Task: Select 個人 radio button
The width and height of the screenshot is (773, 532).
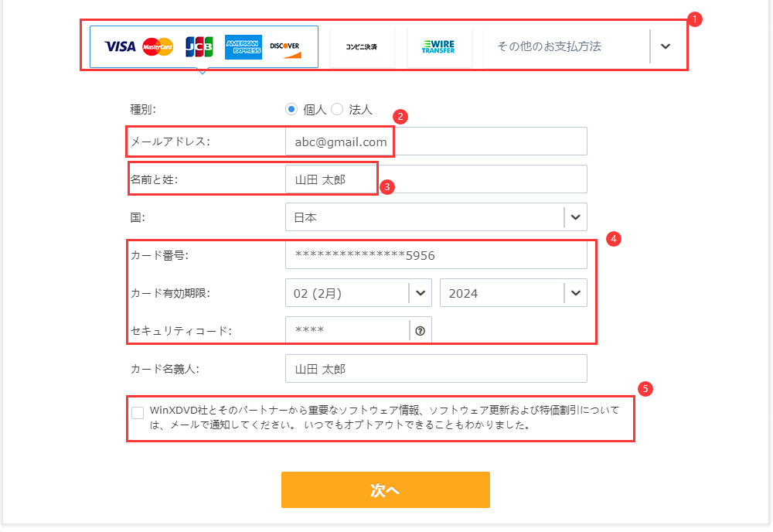Action: [291, 110]
